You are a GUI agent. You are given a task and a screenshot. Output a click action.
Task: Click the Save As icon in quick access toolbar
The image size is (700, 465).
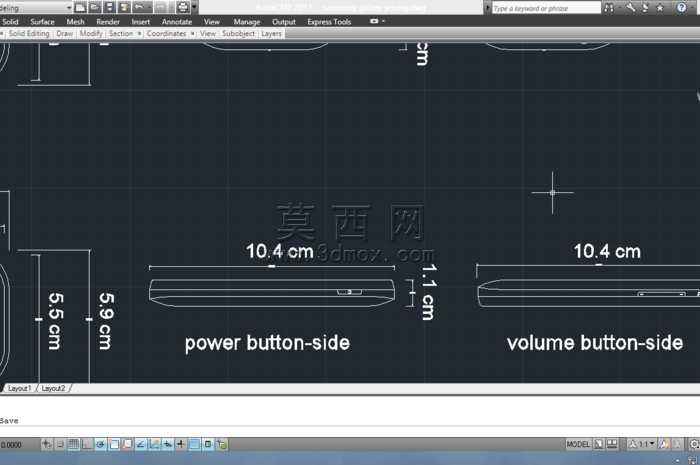tap(124, 7)
